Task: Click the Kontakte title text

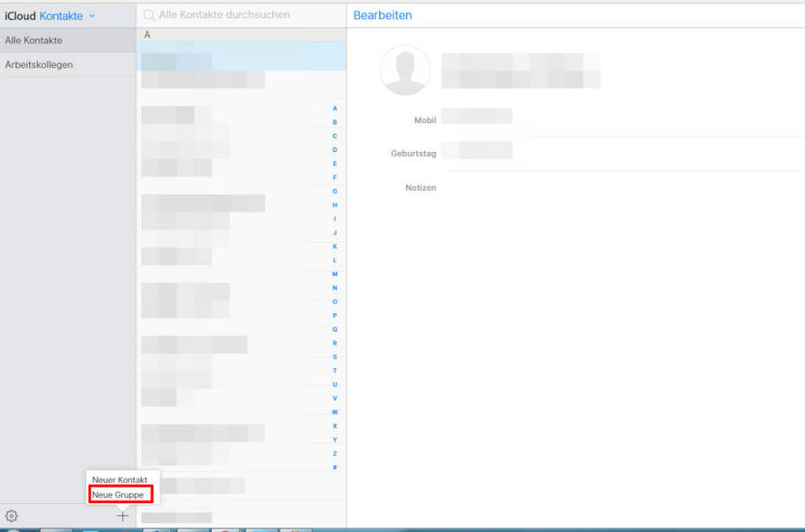Action: [61, 16]
